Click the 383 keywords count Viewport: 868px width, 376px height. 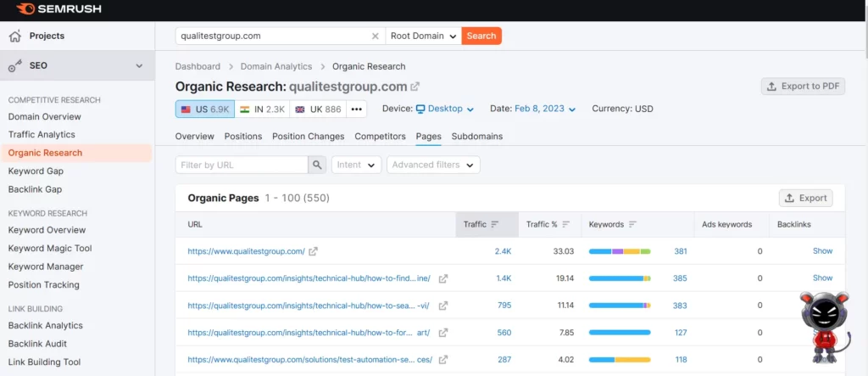pos(680,306)
